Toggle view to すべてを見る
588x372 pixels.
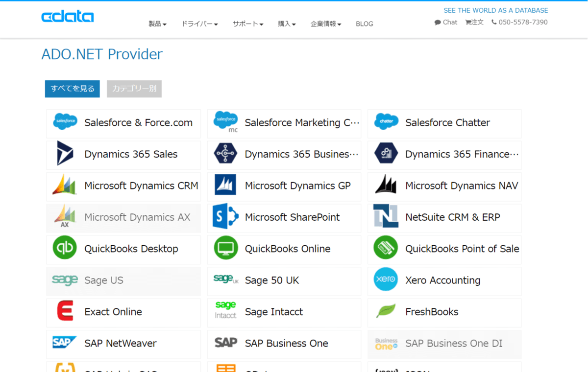coord(73,89)
